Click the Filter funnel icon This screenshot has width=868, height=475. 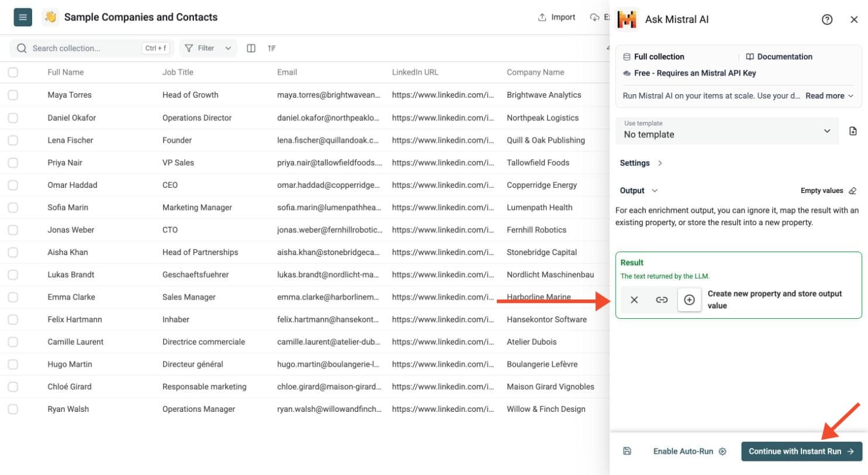tap(189, 48)
